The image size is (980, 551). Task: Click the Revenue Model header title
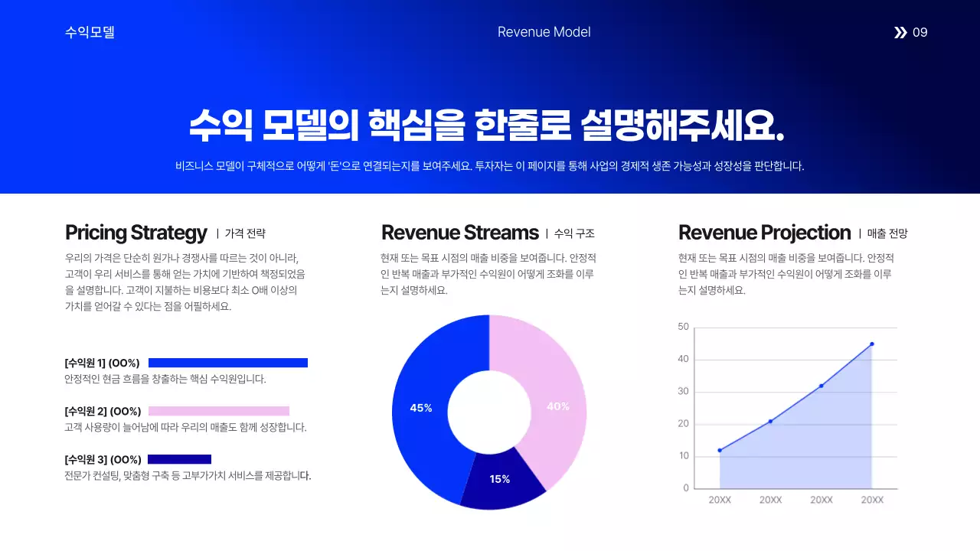pyautogui.click(x=544, y=32)
